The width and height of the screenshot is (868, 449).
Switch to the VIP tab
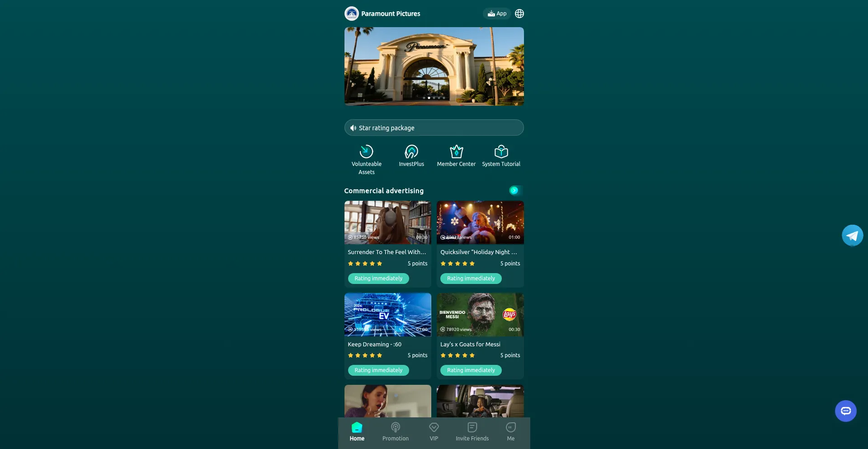coord(434,431)
